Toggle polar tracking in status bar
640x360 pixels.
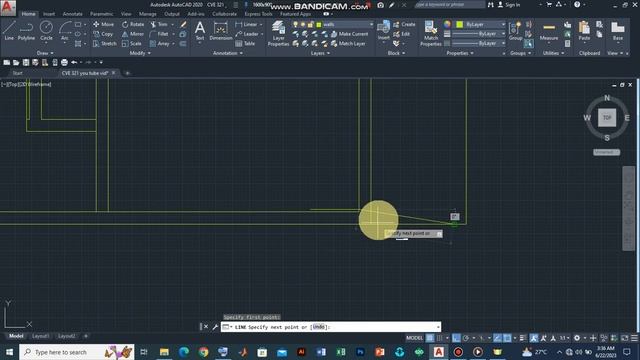tap(466, 338)
